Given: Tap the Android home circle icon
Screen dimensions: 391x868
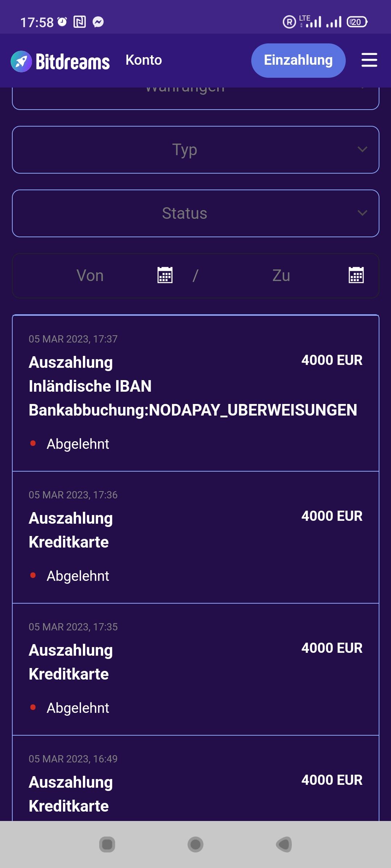Looking at the screenshot, I should point(195,844).
